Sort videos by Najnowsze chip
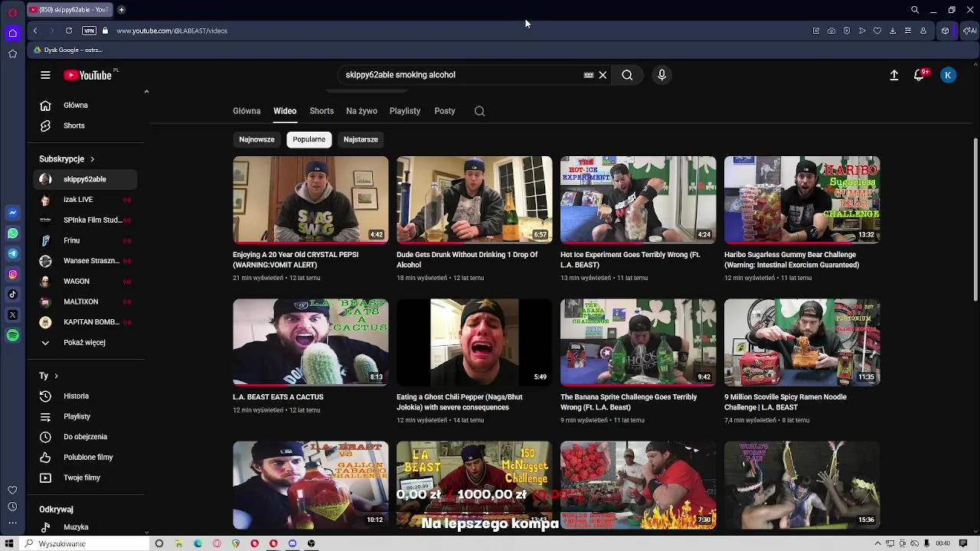 click(x=256, y=139)
